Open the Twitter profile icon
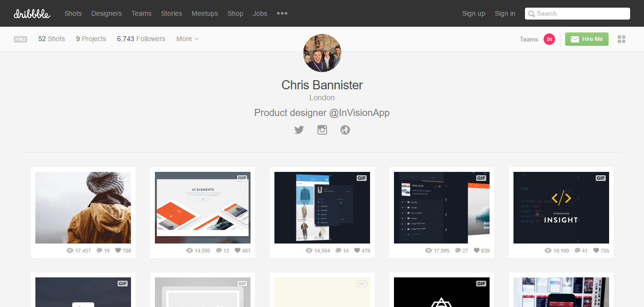The height and width of the screenshot is (307, 644). (x=299, y=129)
